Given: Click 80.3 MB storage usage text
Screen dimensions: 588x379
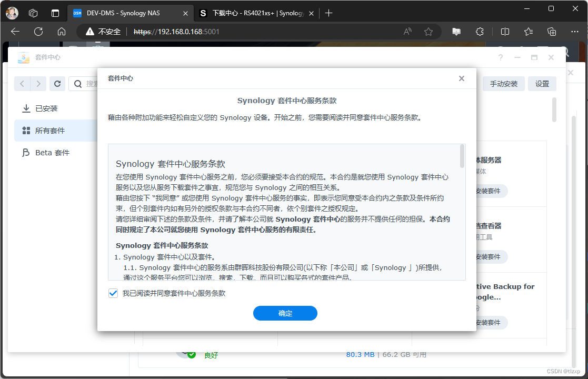Looking at the screenshot, I should pyautogui.click(x=360, y=354).
